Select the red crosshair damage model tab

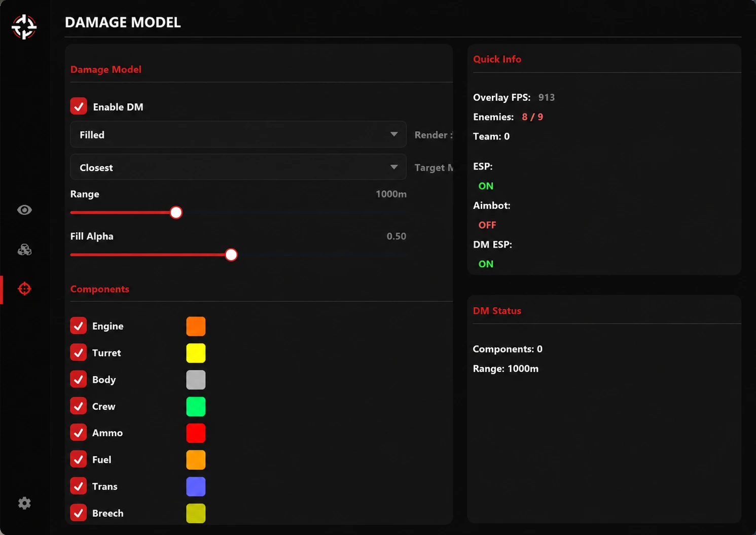(x=24, y=289)
